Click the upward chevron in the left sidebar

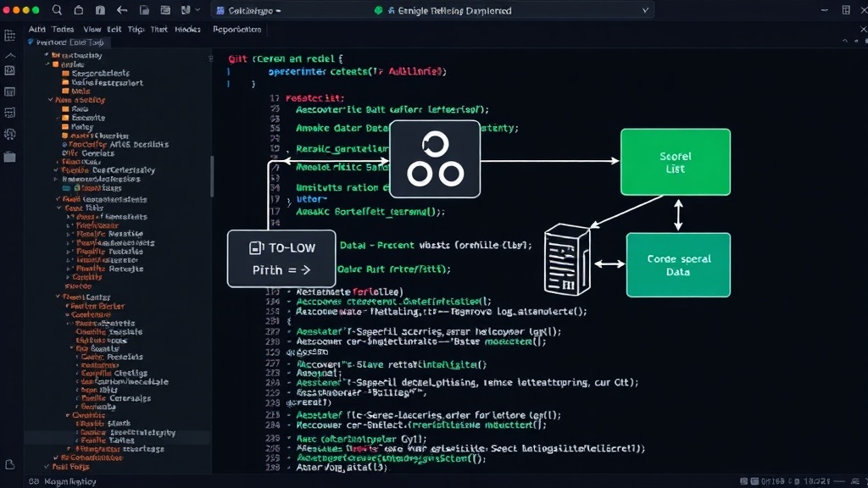(x=10, y=55)
